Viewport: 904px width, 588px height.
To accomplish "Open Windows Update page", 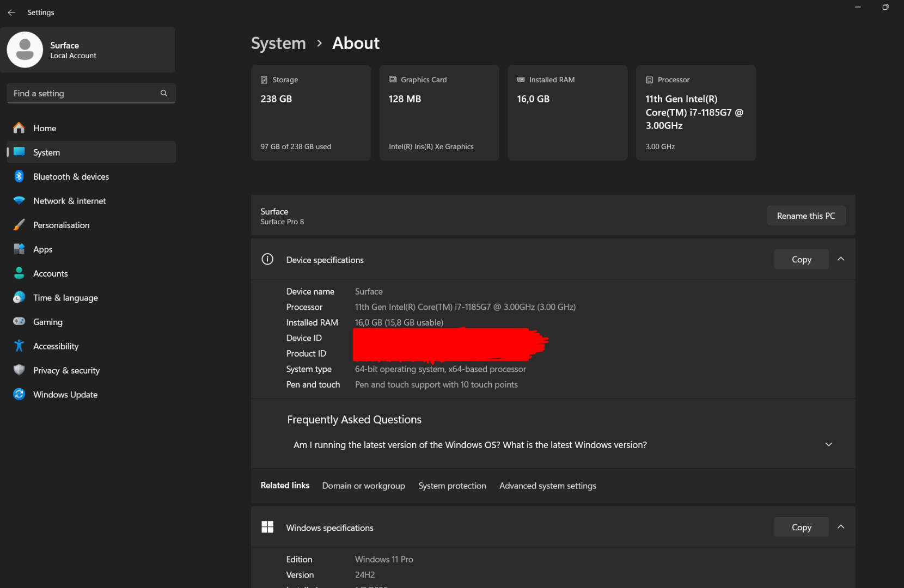I will 91,394.
